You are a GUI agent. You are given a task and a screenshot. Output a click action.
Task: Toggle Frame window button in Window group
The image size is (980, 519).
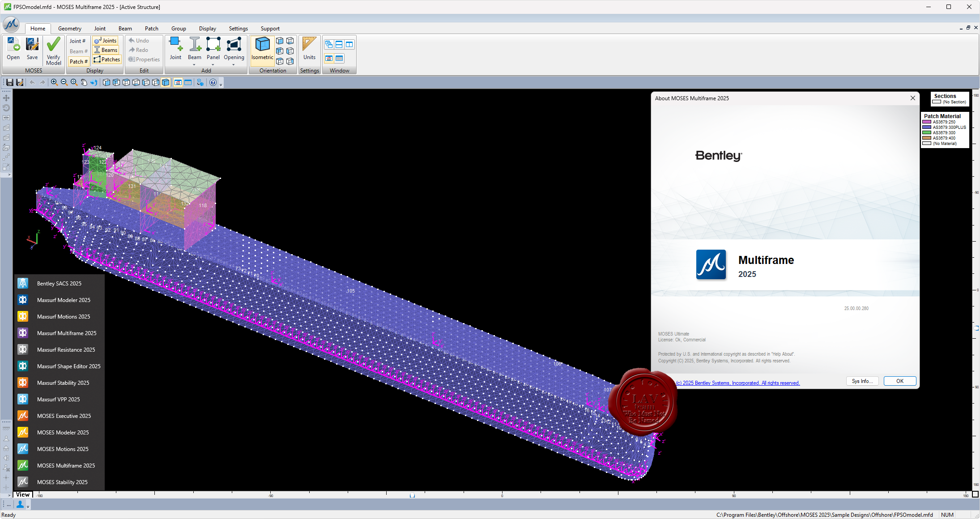point(329,58)
